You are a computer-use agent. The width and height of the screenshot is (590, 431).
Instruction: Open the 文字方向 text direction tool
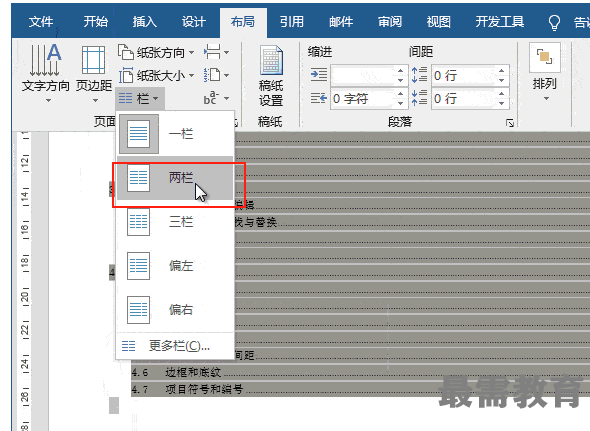[46, 73]
